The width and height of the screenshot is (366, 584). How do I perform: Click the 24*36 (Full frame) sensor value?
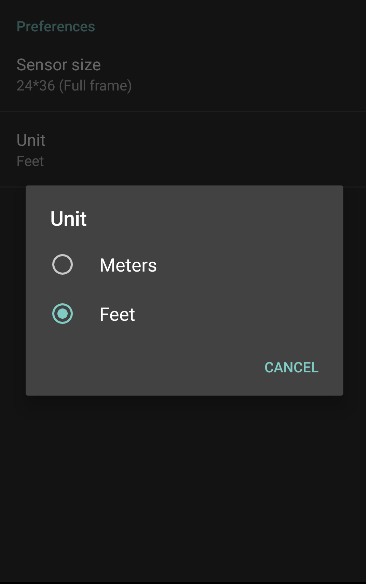(x=74, y=86)
